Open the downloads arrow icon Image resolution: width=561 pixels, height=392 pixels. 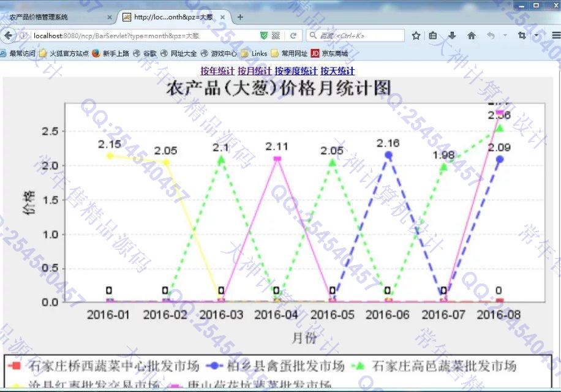click(x=453, y=36)
